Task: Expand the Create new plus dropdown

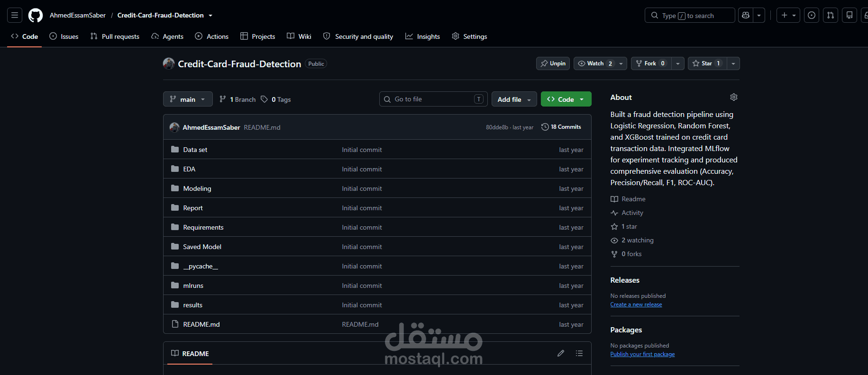Action: point(788,15)
